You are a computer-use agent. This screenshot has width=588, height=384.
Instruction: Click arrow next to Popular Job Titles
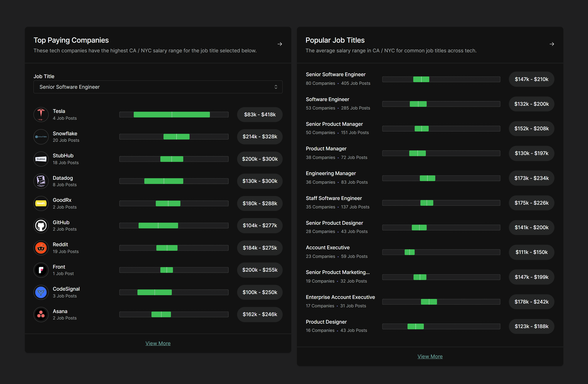point(552,44)
